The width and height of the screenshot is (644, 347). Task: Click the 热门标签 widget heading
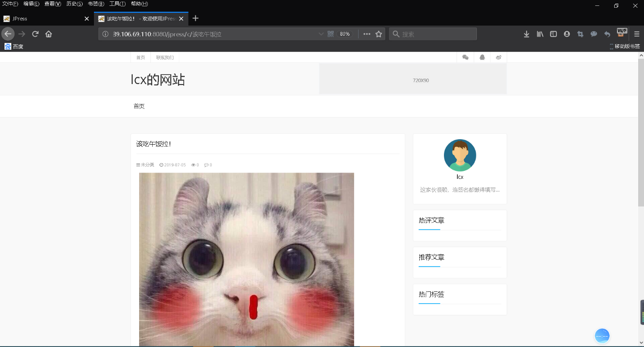pyautogui.click(x=431, y=295)
